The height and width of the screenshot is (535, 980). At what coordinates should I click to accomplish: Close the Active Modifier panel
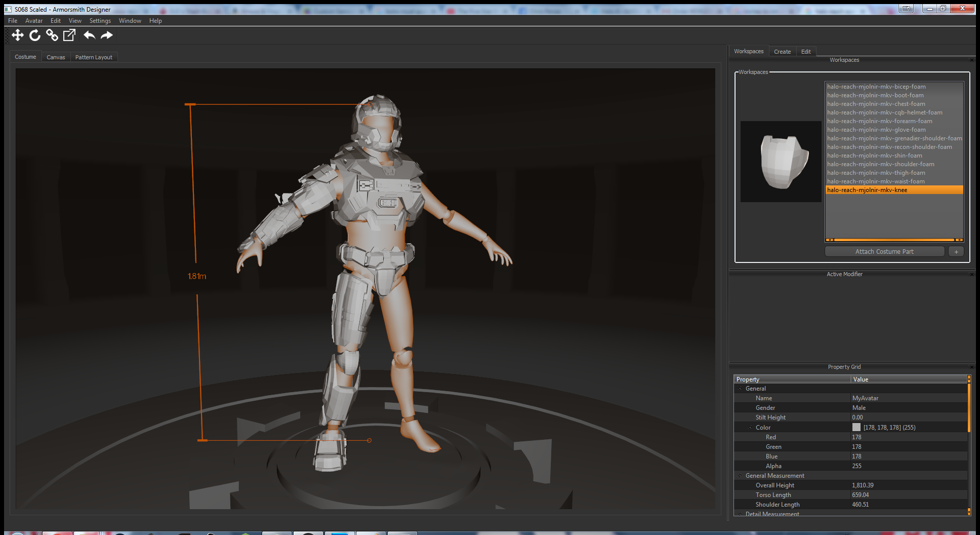[971, 275]
